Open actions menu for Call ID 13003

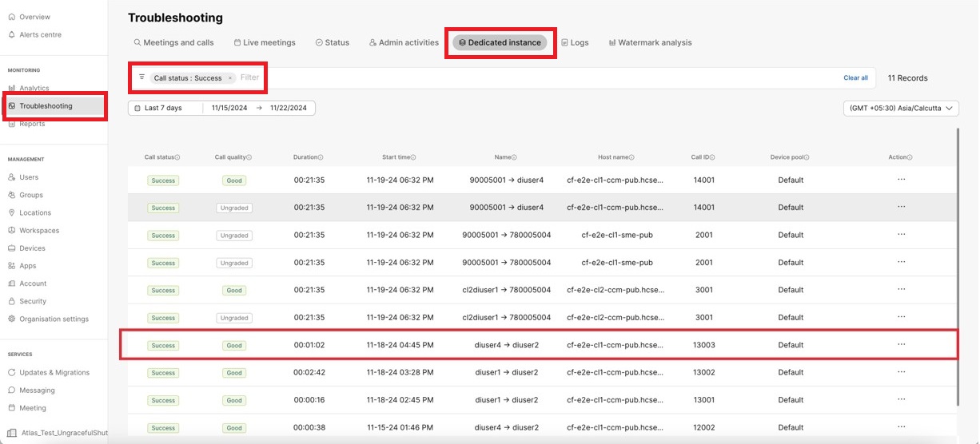pyautogui.click(x=901, y=345)
